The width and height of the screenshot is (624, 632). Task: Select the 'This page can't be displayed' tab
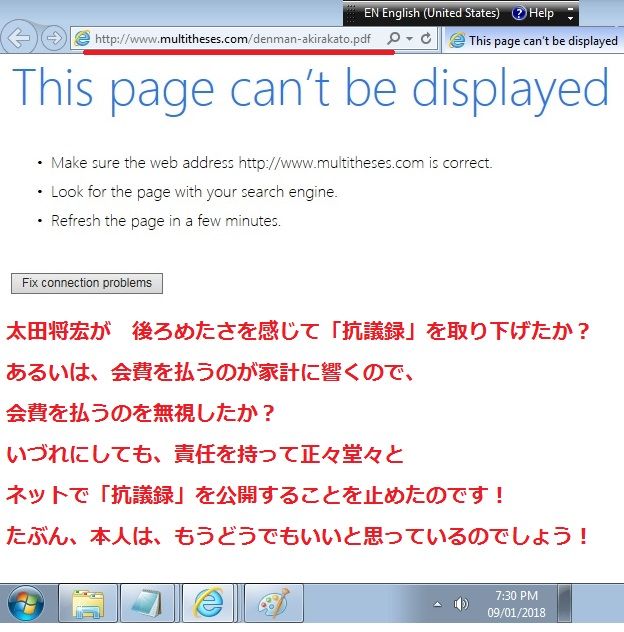533,40
